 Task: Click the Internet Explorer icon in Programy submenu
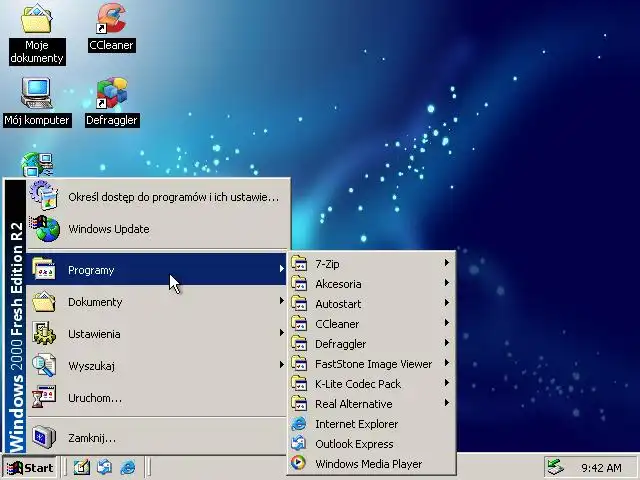click(x=299, y=424)
